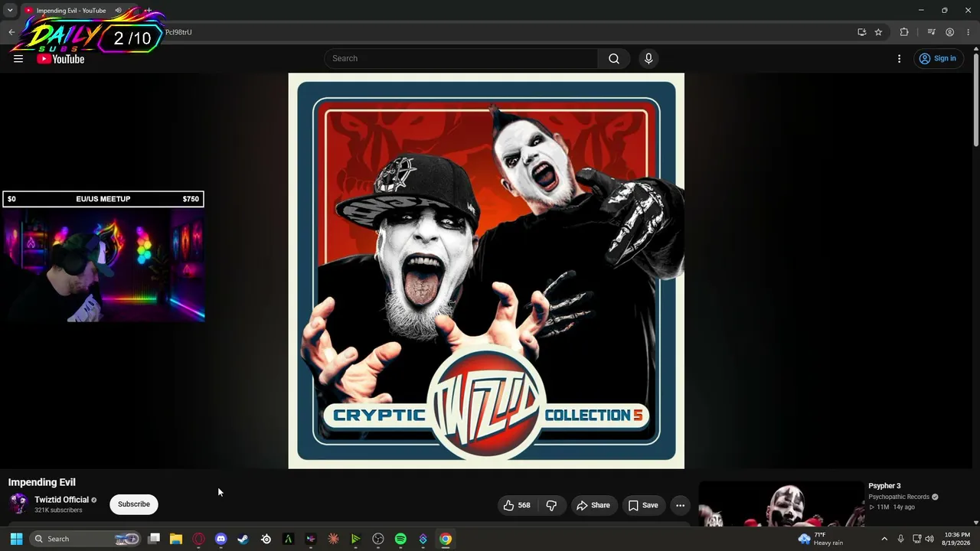
Task: Click the Cryptic Collection 5 video player
Action: 486,271
